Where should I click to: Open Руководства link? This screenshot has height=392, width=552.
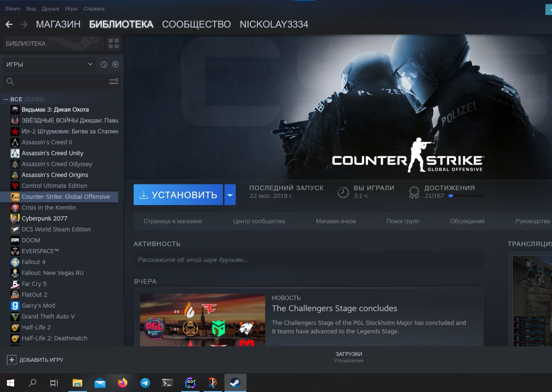pyautogui.click(x=533, y=221)
